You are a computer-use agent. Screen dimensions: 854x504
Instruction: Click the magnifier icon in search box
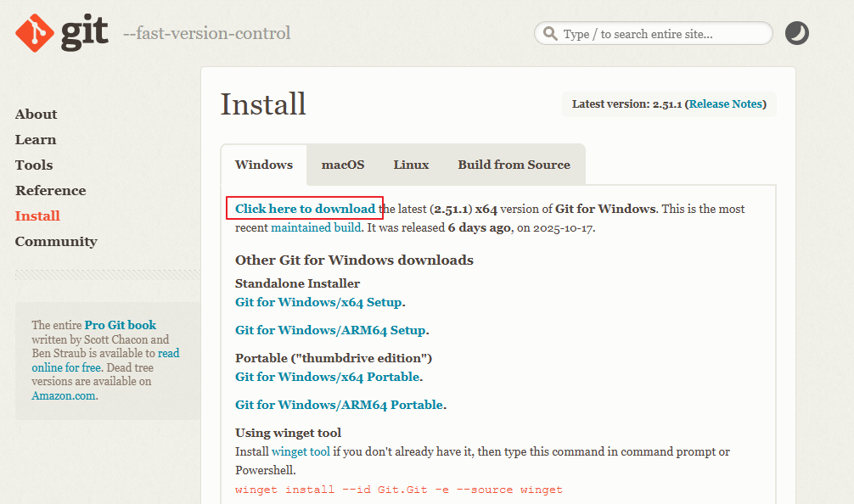point(551,34)
